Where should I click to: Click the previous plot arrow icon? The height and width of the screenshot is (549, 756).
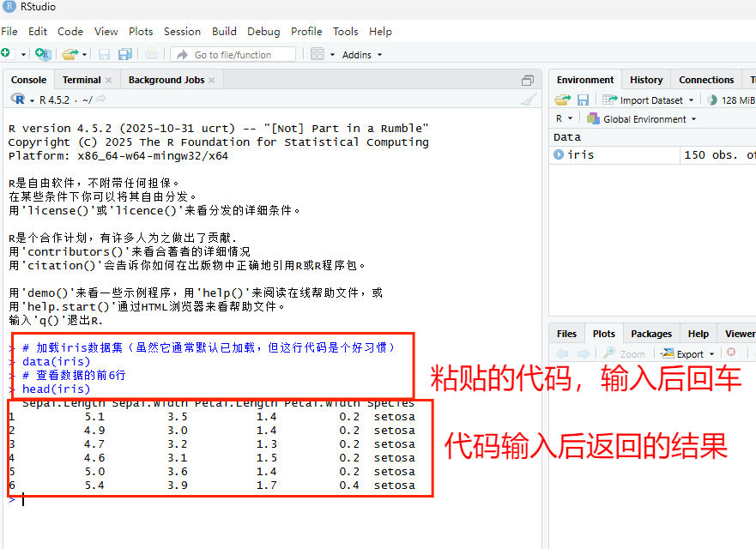(562, 354)
